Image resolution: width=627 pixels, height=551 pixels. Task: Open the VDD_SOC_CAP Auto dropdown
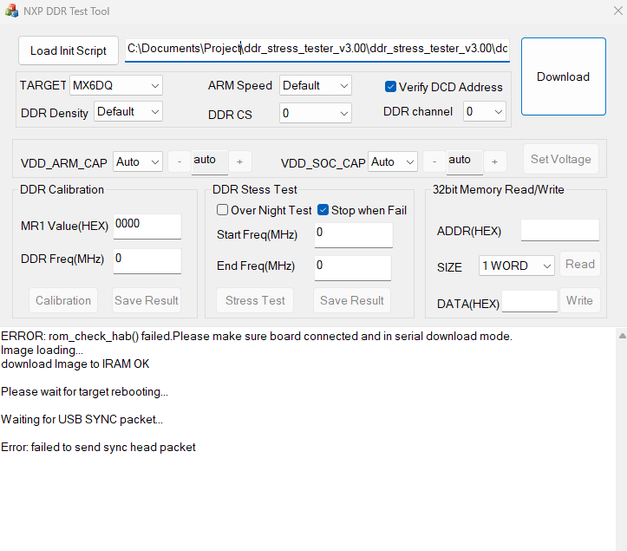(x=393, y=162)
